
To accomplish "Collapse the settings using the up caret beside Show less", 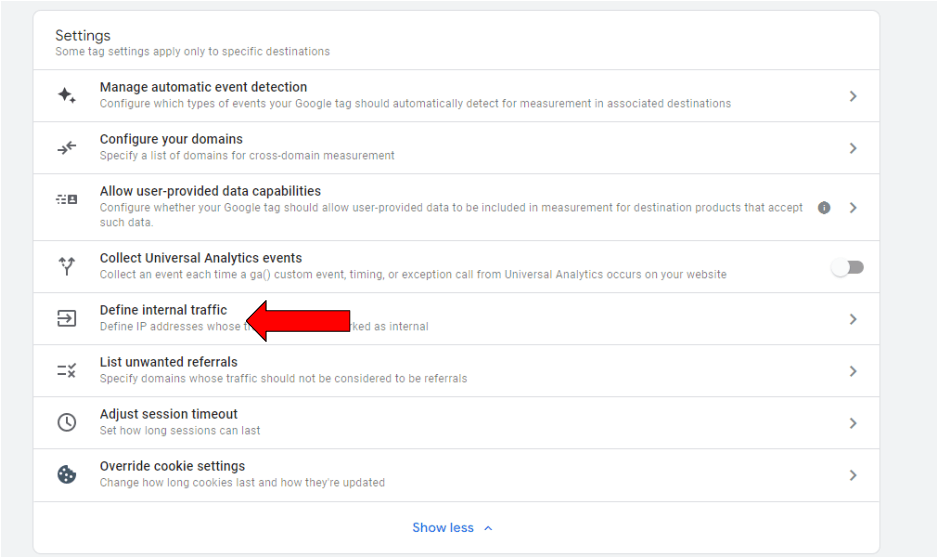I will pyautogui.click(x=488, y=528).
